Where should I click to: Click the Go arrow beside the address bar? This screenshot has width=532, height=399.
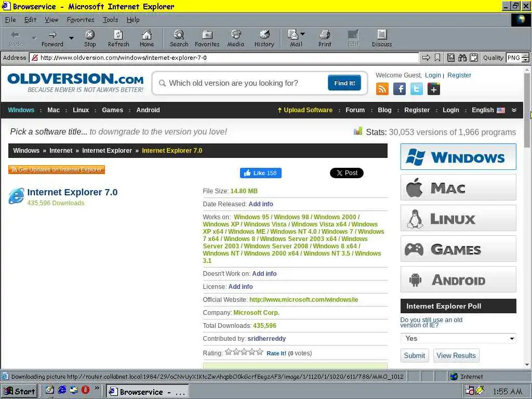click(x=426, y=58)
